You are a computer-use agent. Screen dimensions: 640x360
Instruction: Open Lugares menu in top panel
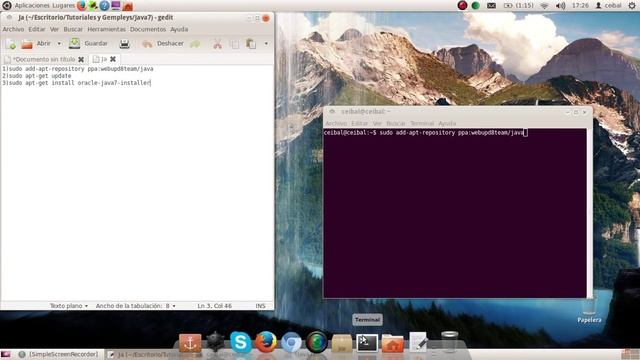pyautogui.click(x=64, y=6)
